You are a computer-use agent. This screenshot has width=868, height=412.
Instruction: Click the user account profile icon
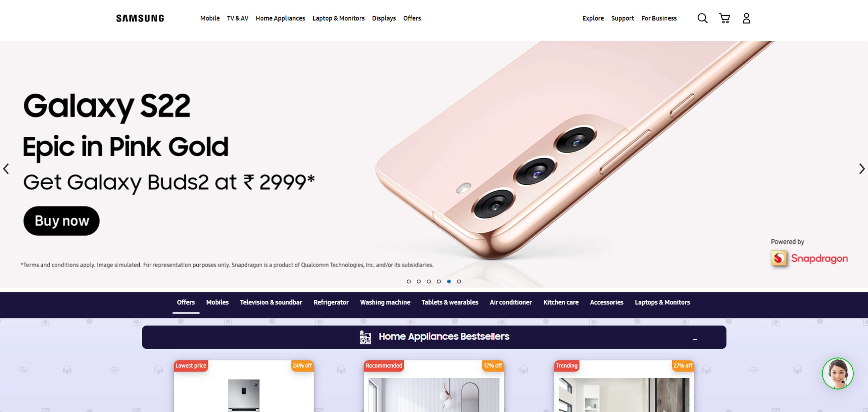(746, 18)
